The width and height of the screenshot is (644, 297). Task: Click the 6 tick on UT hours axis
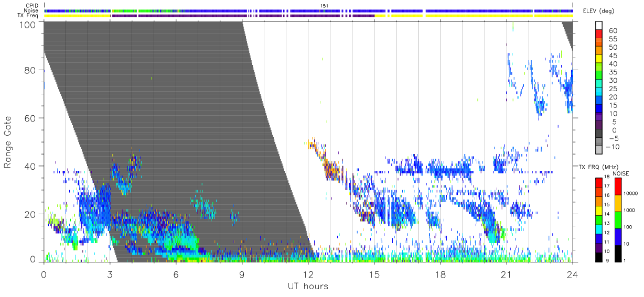click(x=176, y=274)
